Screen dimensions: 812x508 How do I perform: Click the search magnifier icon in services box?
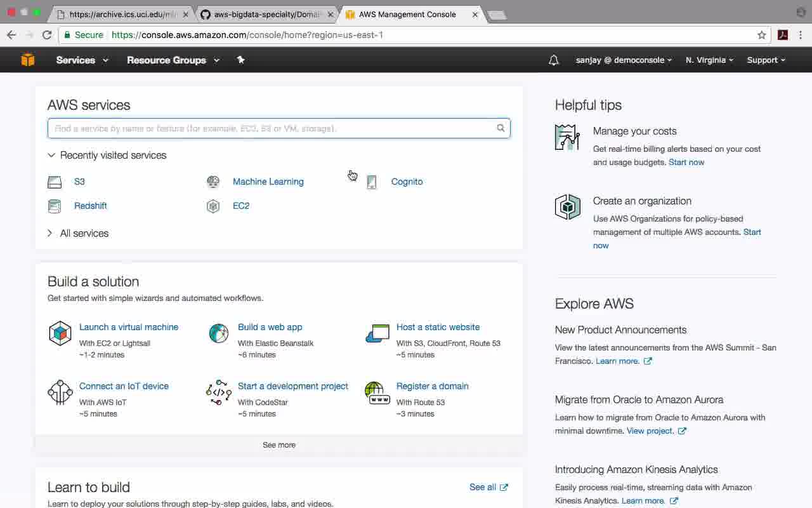coord(501,128)
